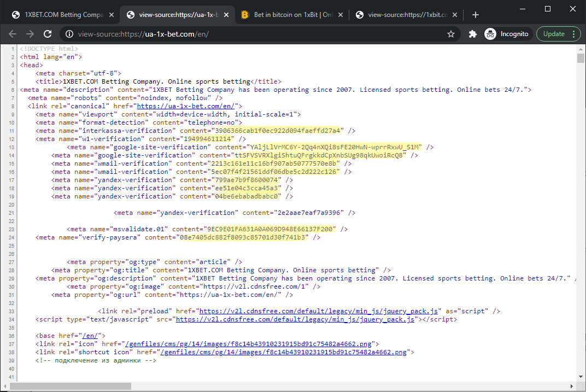Click the title text "1XBET.COM Betting Company. Online sports betting"
The width and height of the screenshot is (586, 392).
[x=156, y=81]
